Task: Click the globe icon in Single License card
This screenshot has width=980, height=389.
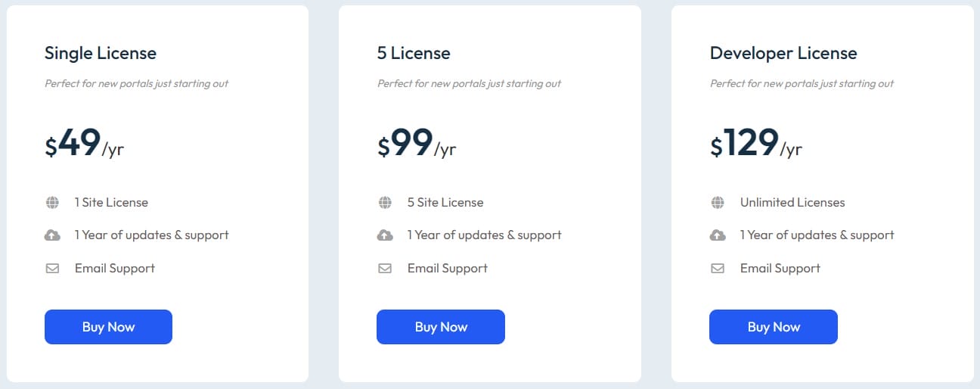Action: point(52,203)
